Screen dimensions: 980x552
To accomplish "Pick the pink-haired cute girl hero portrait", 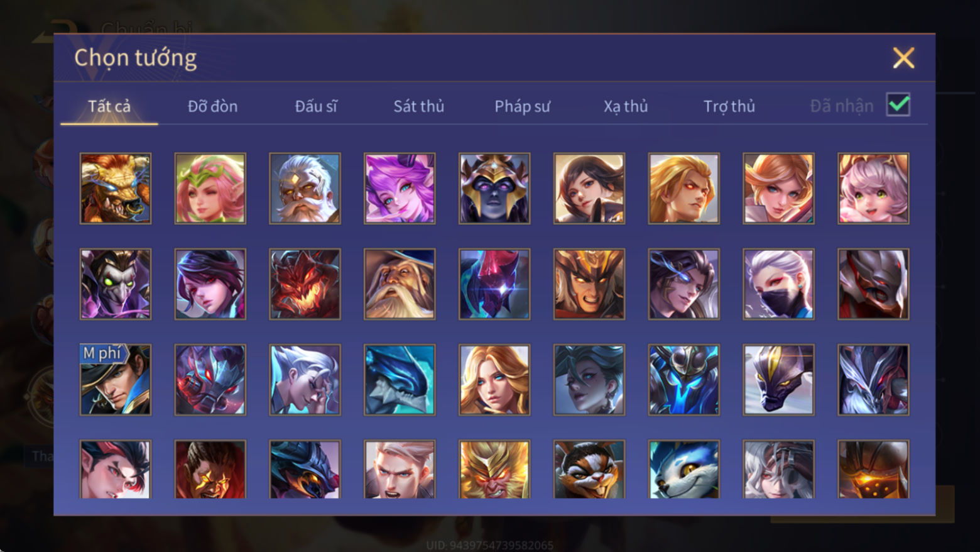I will point(873,189).
